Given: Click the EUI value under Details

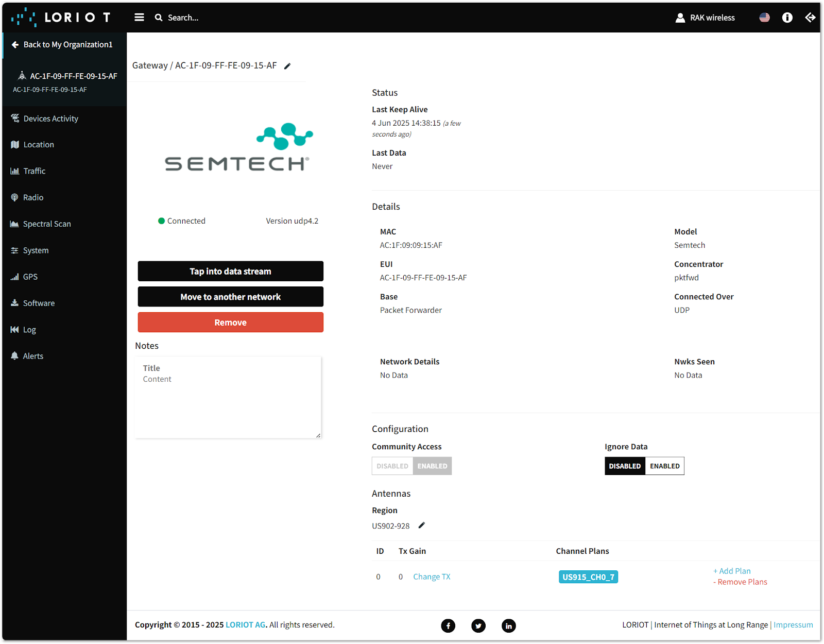Looking at the screenshot, I should (x=423, y=278).
